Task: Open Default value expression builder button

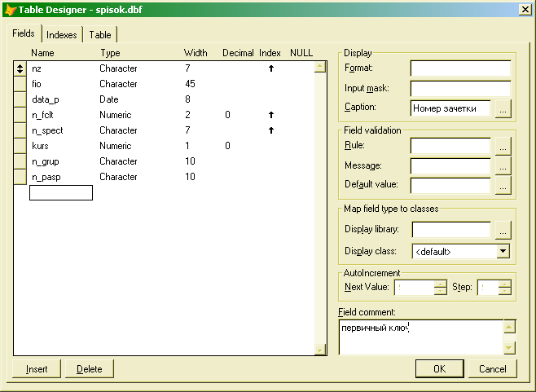Action: tap(503, 185)
